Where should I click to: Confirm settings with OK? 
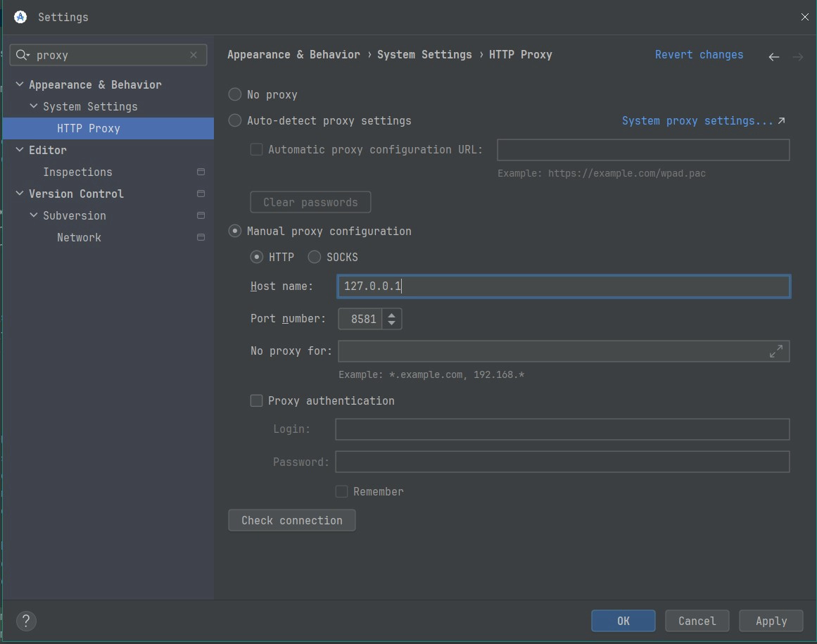pyautogui.click(x=623, y=621)
